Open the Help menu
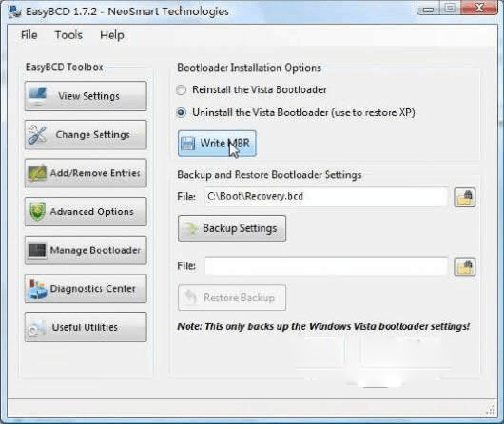 pos(112,35)
